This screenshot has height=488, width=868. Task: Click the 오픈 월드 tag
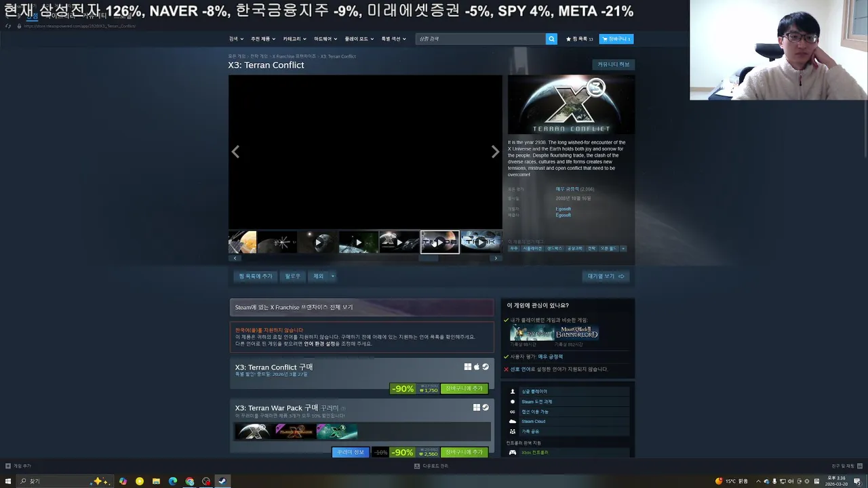coord(608,249)
